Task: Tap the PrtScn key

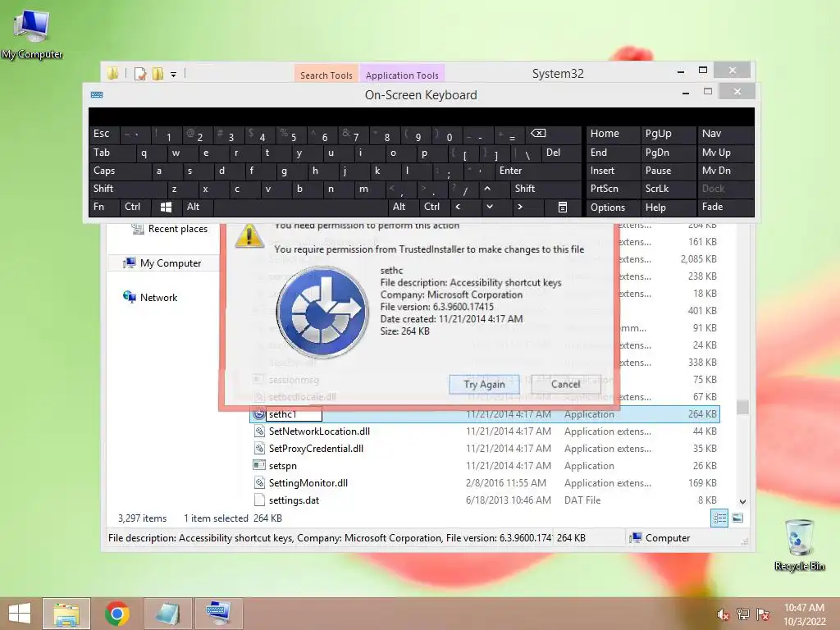Action: [x=613, y=189]
